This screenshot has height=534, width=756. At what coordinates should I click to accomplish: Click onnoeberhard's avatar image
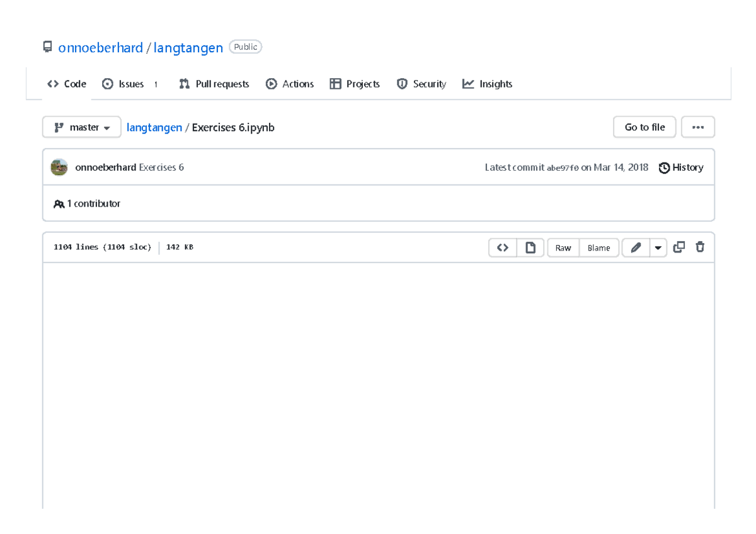(59, 168)
